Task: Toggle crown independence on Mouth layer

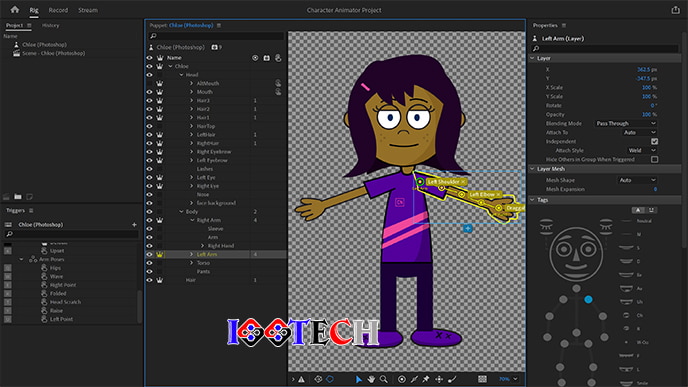Action: click(160, 92)
